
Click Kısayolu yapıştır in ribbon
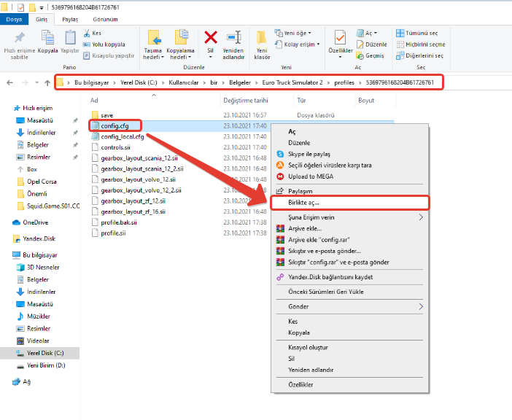pos(109,56)
